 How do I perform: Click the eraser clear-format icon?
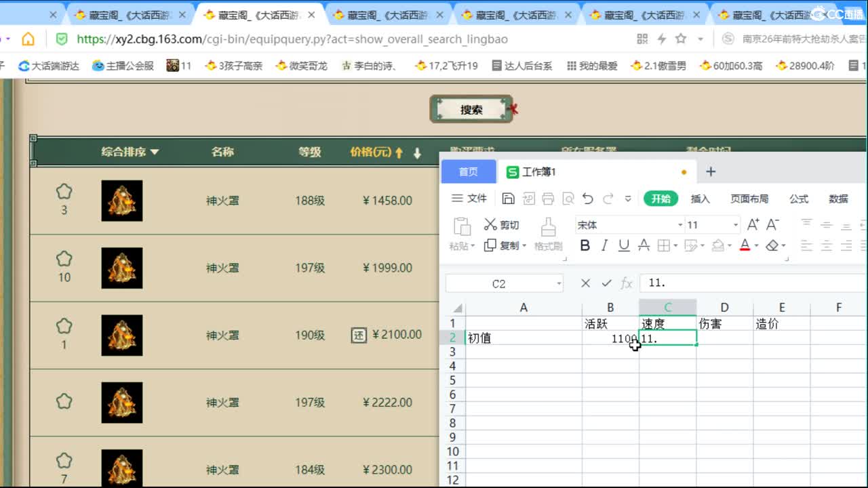772,245
